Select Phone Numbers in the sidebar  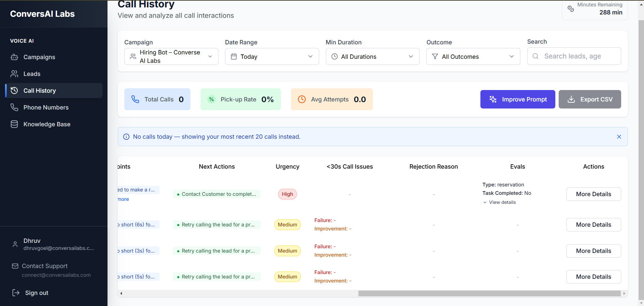coord(54,107)
